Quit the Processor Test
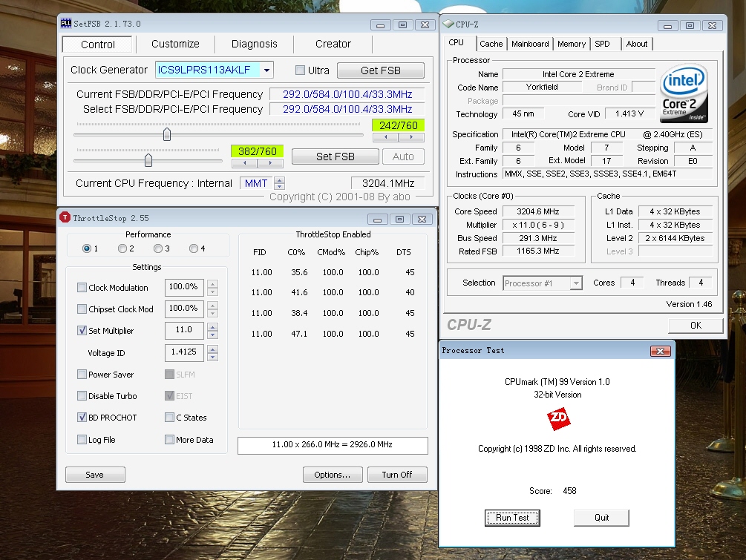The width and height of the screenshot is (746, 560). click(x=601, y=518)
